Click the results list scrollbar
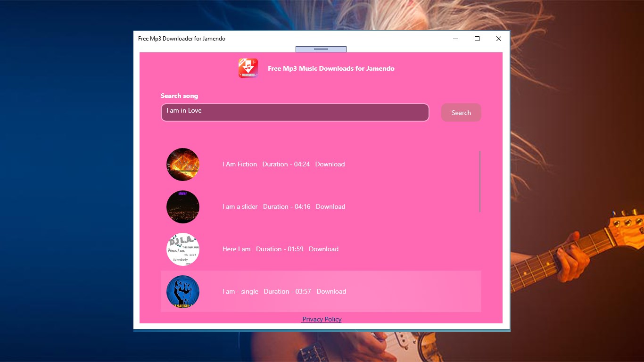This screenshot has width=644, height=362. pyautogui.click(x=480, y=181)
